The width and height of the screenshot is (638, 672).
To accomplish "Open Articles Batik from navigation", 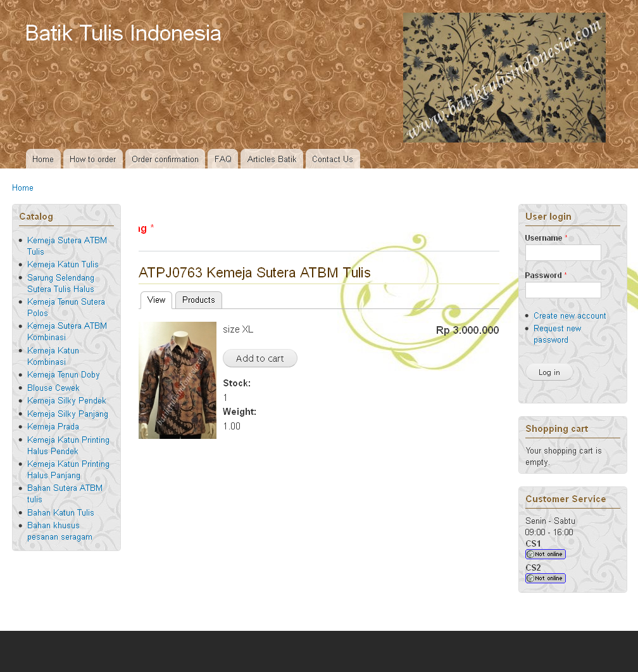I will tap(272, 159).
